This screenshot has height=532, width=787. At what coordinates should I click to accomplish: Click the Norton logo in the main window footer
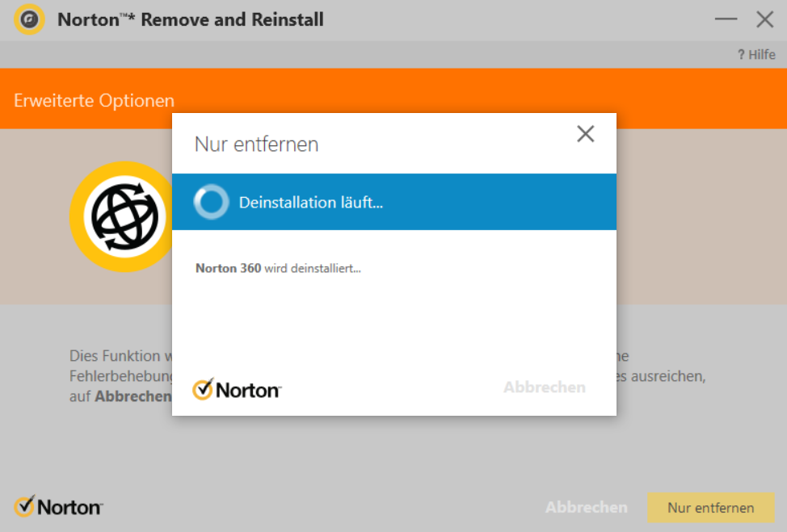point(58,506)
